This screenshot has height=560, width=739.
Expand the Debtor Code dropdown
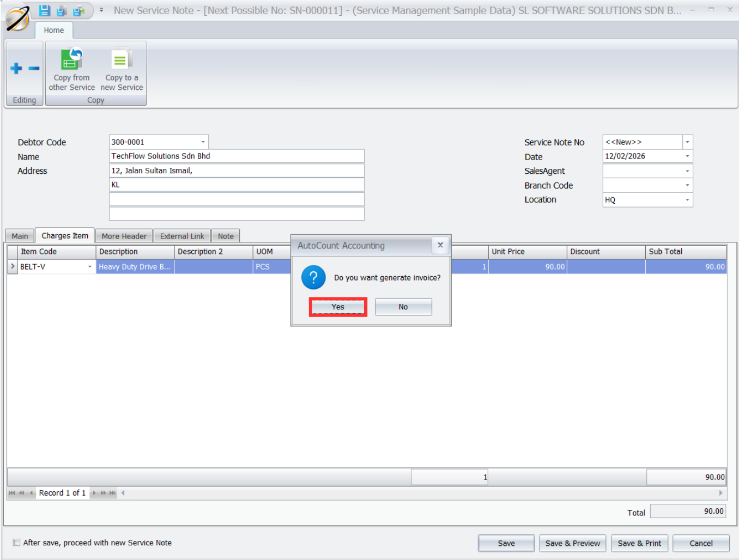tap(203, 142)
